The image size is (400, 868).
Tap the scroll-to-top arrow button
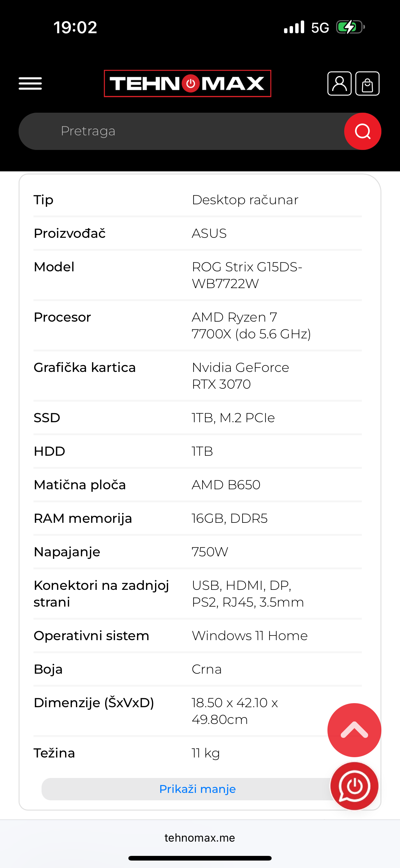coord(354,730)
